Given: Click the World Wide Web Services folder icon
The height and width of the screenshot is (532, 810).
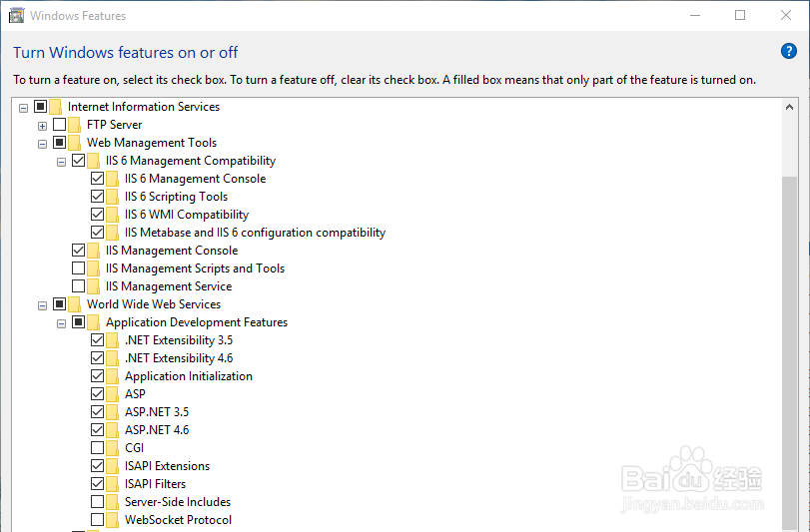Looking at the screenshot, I should point(75,304).
